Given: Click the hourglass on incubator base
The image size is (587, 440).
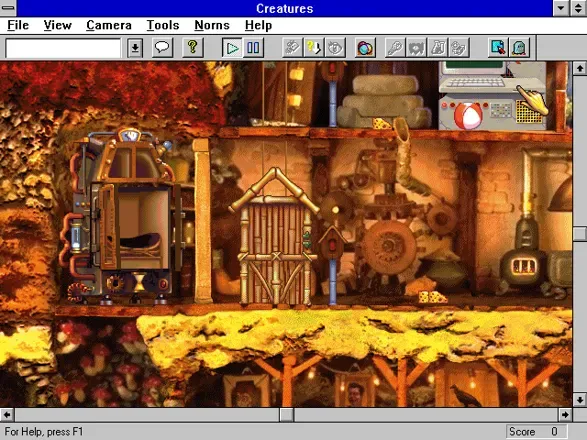Looking at the screenshot, I should click(x=139, y=282).
